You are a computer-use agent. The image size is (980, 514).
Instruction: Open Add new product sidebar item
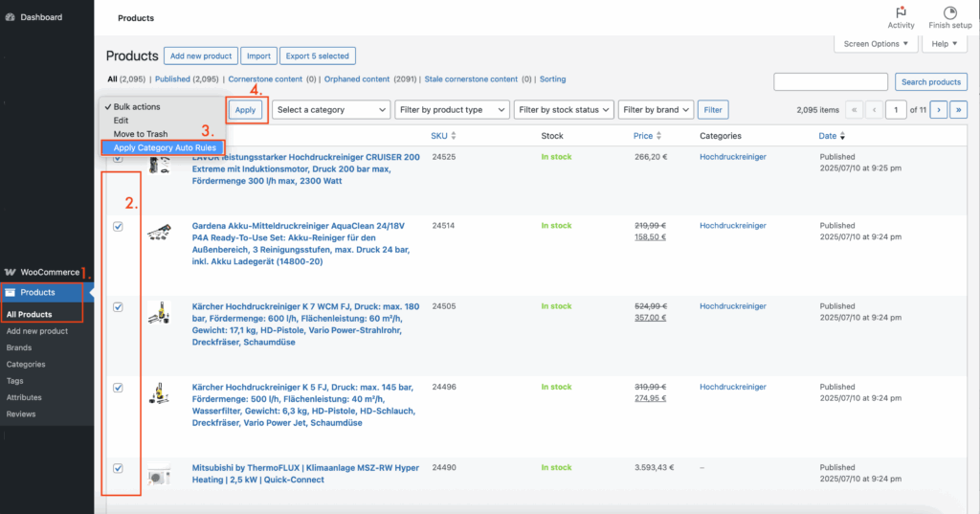coord(37,331)
